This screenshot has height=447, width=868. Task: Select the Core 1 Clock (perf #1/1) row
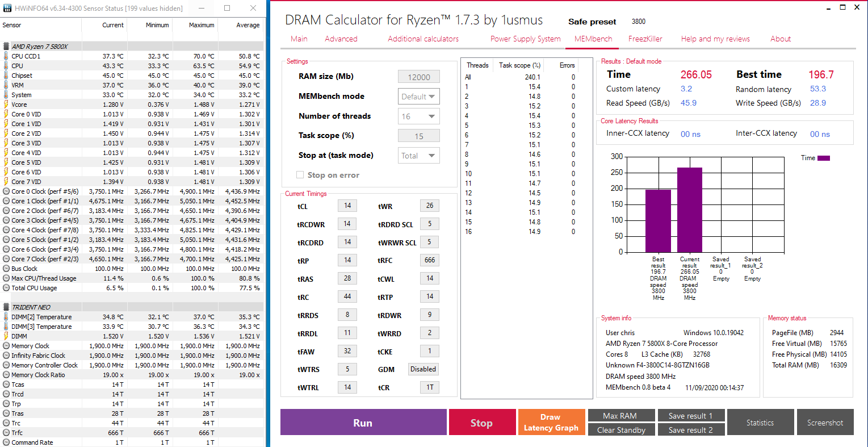coord(132,201)
